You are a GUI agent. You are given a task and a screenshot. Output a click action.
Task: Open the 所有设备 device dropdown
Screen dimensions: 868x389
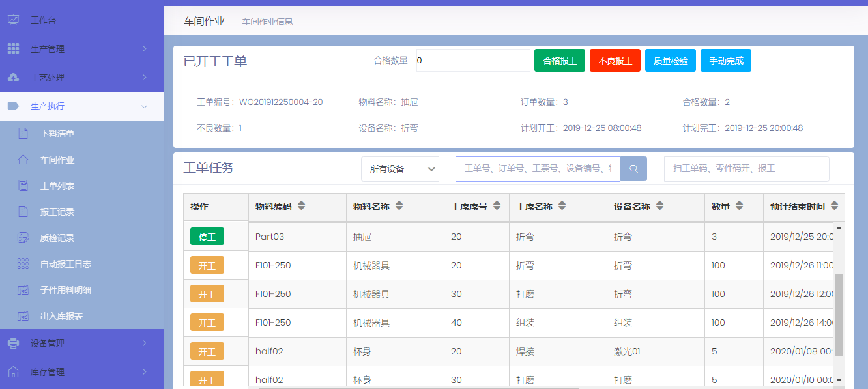click(399, 169)
